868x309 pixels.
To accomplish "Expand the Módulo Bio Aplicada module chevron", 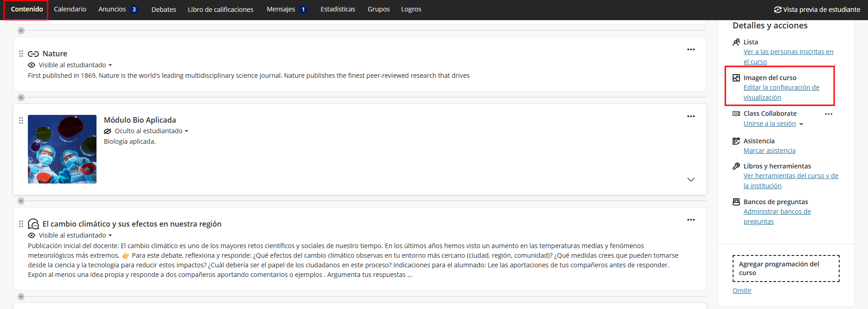I will [x=691, y=179].
